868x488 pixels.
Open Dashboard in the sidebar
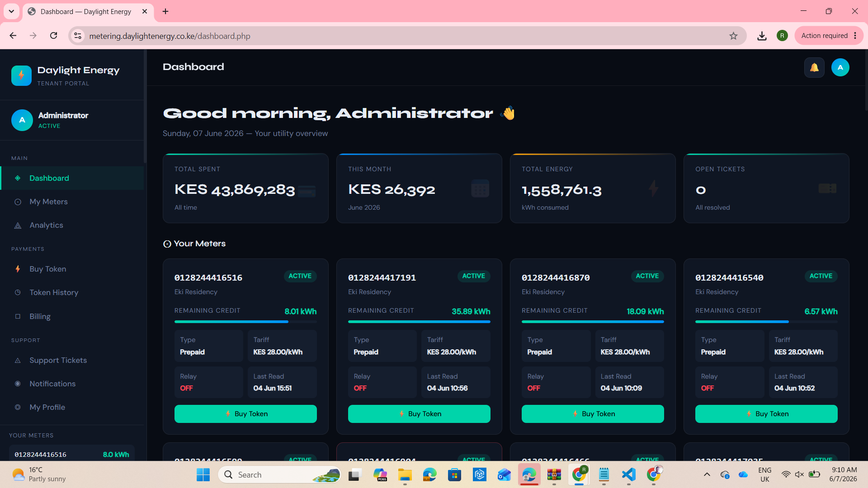(72, 178)
